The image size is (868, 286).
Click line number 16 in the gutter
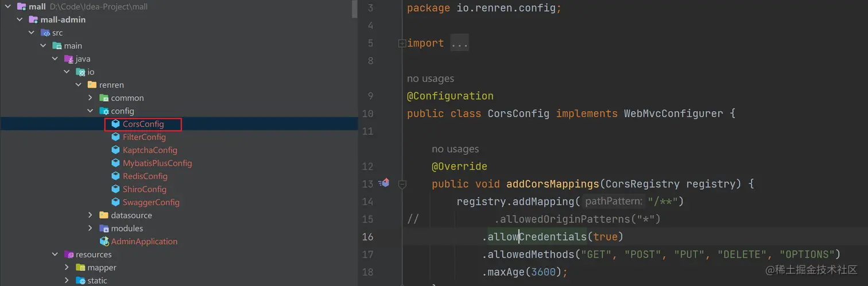pos(367,237)
